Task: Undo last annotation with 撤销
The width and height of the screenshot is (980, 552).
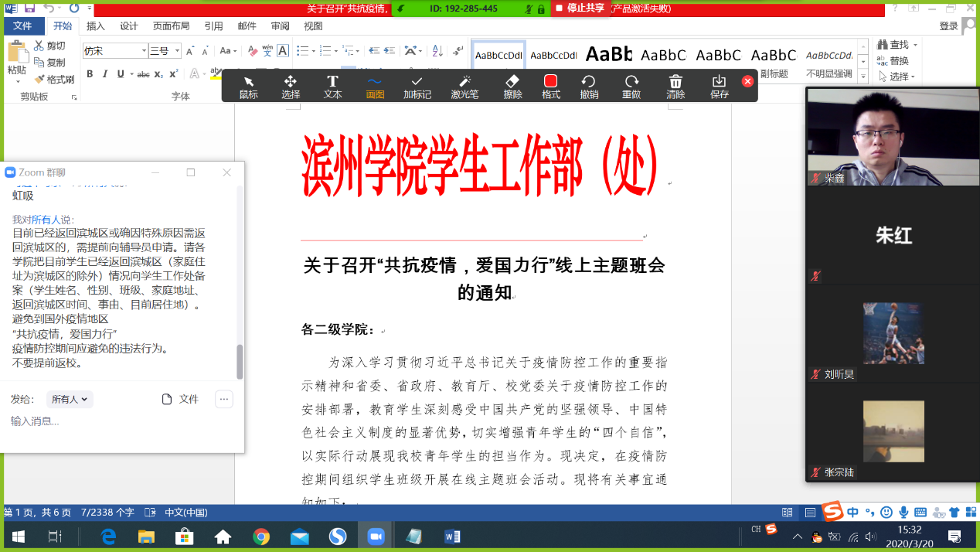Action: click(x=589, y=87)
